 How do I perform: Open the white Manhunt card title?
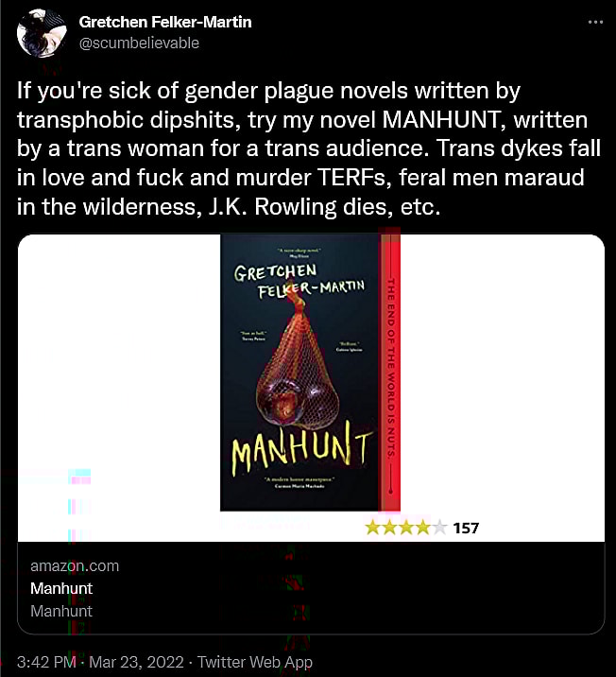[x=61, y=588]
